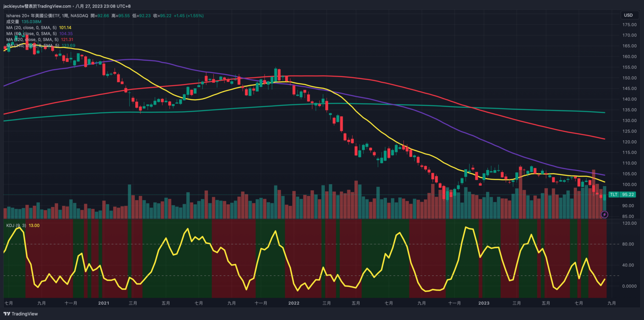Click the 120.00 label on KDJ scale
644x320 pixels.
click(629, 223)
